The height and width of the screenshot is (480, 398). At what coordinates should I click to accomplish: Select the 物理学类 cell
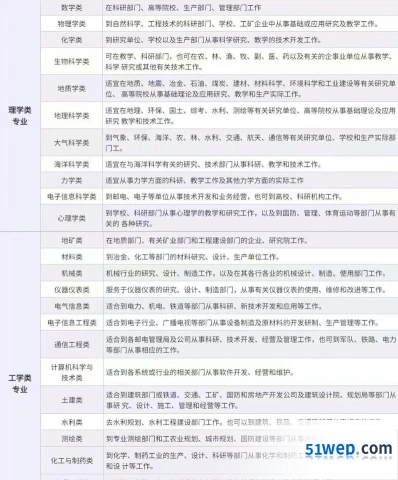tap(72, 24)
